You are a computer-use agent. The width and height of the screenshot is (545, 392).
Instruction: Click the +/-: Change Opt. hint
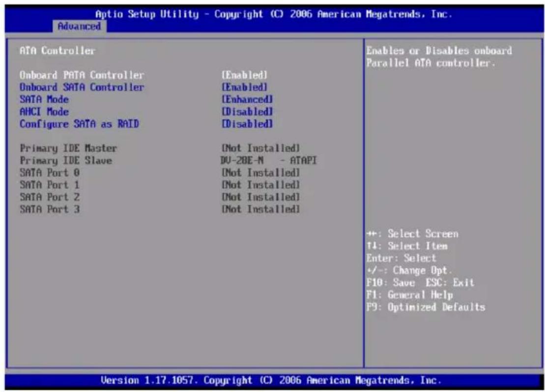coord(409,270)
